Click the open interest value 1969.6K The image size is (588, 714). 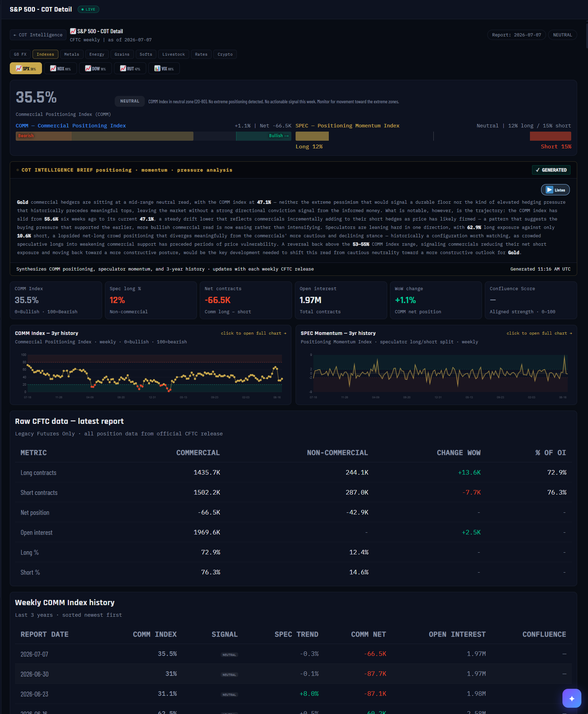[207, 532]
